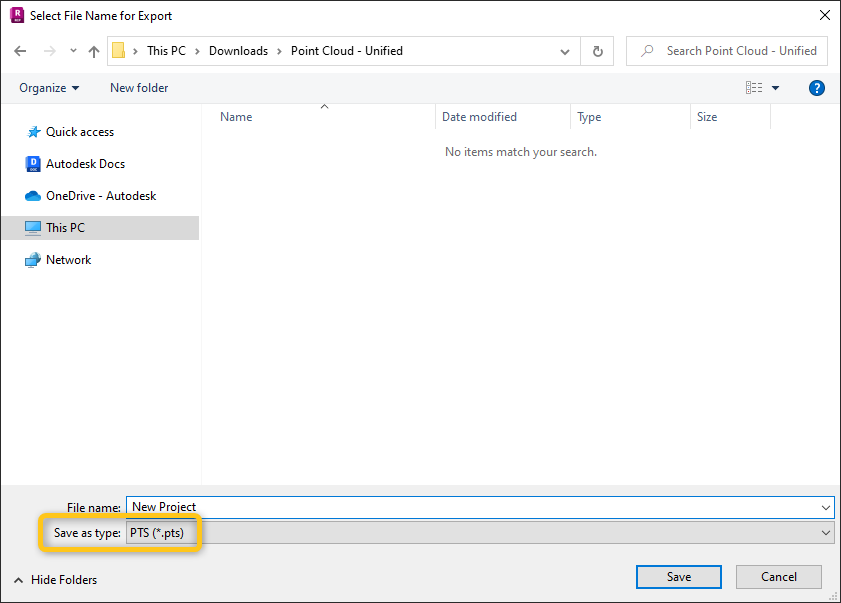841x603 pixels.
Task: Sort files by Date modified column
Action: pos(480,116)
